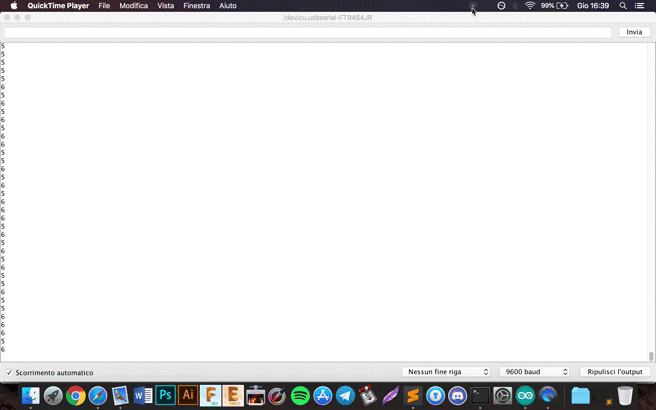Viewport: 656px width, 410px height.
Task: Stop recording via menu bar record icon
Action: (473, 6)
